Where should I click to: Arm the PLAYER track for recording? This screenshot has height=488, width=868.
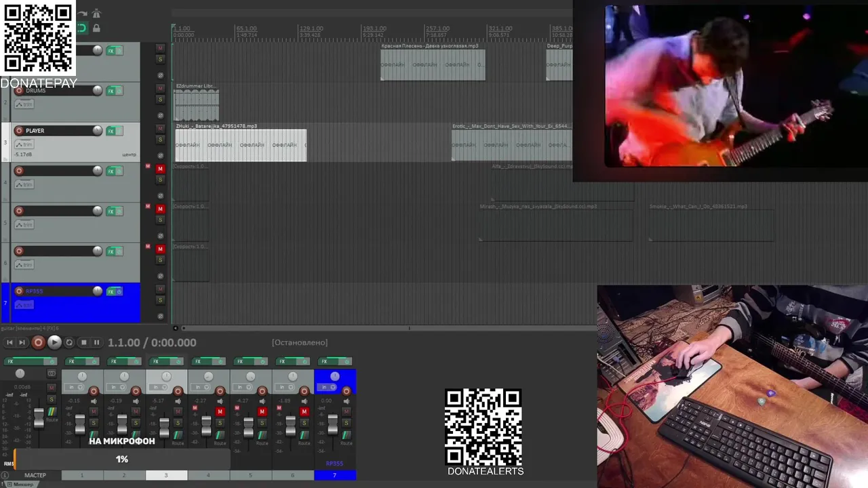pos(19,131)
